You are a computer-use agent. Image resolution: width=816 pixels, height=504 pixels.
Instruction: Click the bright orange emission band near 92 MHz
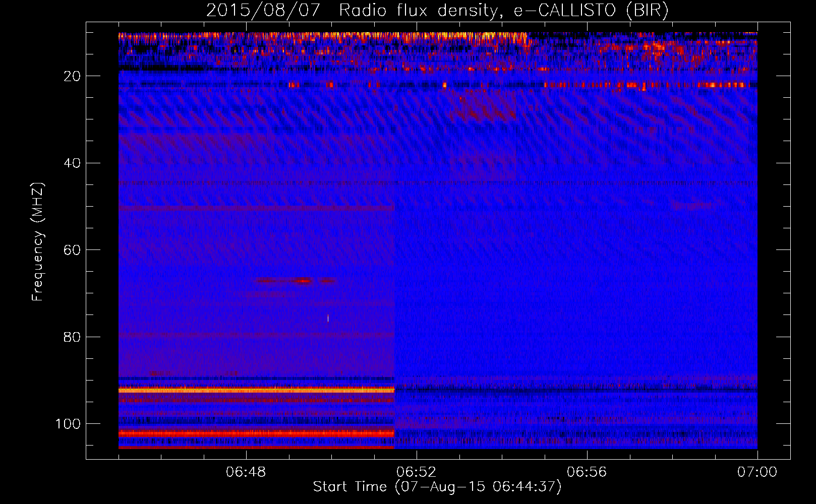(256, 390)
